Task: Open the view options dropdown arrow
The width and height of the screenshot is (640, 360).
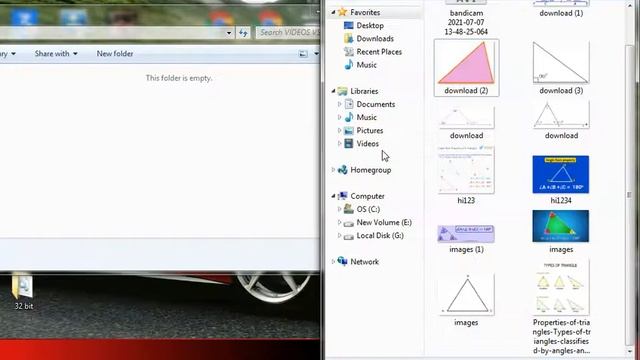Action: click(316, 53)
